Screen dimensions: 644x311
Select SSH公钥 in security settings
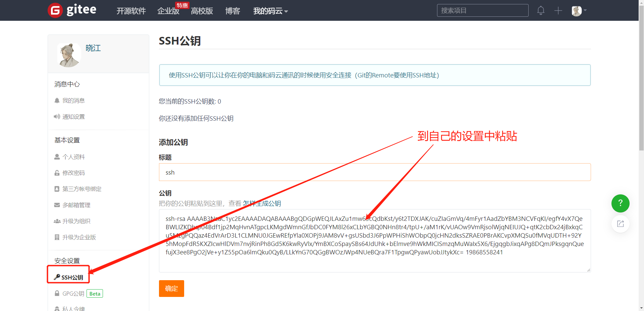point(72,277)
